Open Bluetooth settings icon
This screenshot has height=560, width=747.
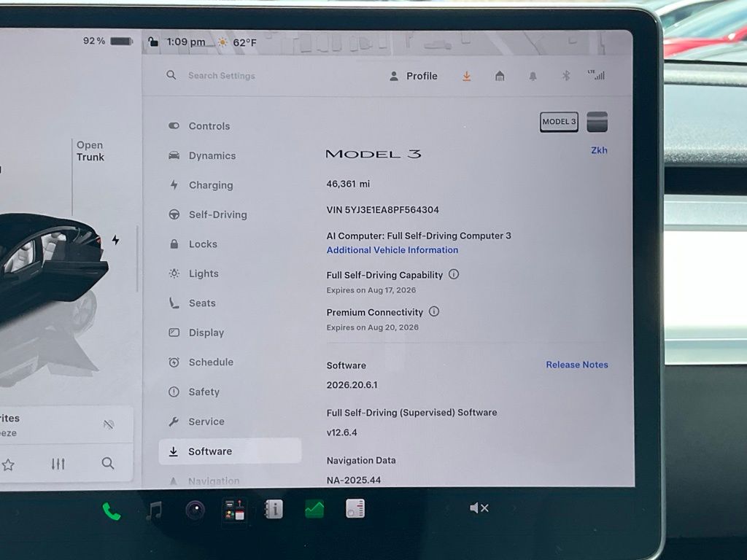[565, 75]
